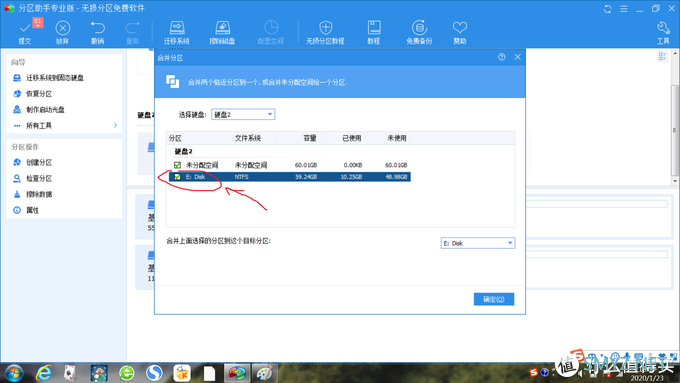Toggle the view layout icon at top right
The image size is (680, 383).
[662, 57]
